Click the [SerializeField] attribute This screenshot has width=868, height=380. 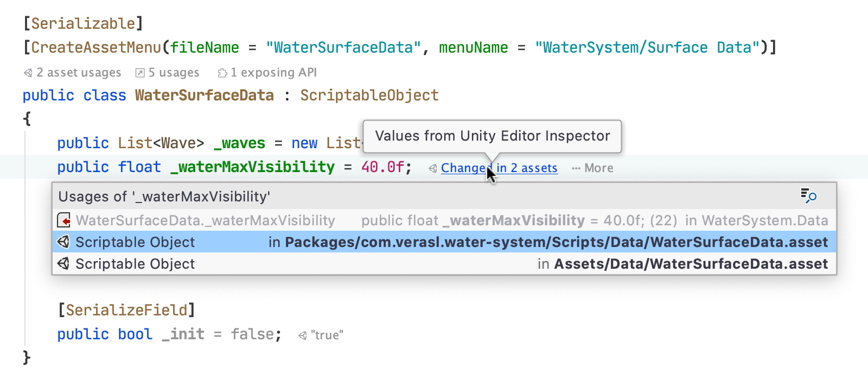pos(126,311)
